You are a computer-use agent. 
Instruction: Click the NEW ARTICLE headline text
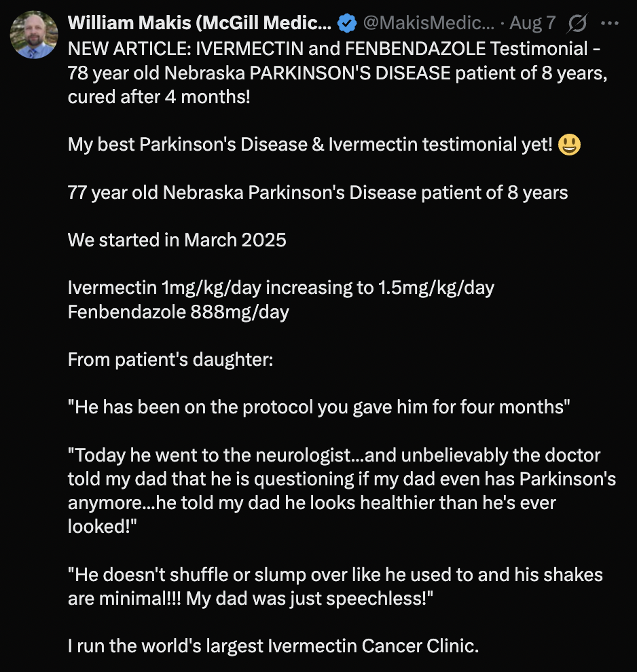(x=333, y=50)
